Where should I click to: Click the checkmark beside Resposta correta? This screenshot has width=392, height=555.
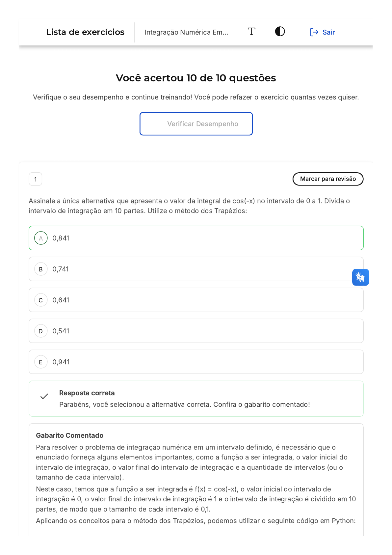pos(44,396)
